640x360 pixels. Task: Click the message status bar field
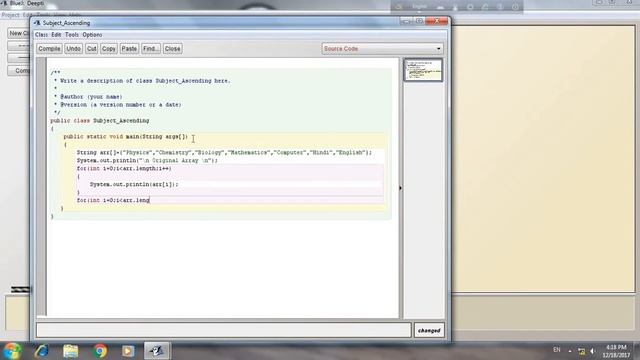[x=224, y=330]
